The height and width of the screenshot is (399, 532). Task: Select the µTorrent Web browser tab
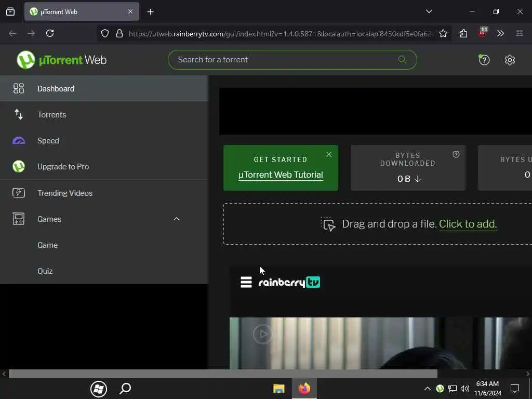pyautogui.click(x=82, y=12)
